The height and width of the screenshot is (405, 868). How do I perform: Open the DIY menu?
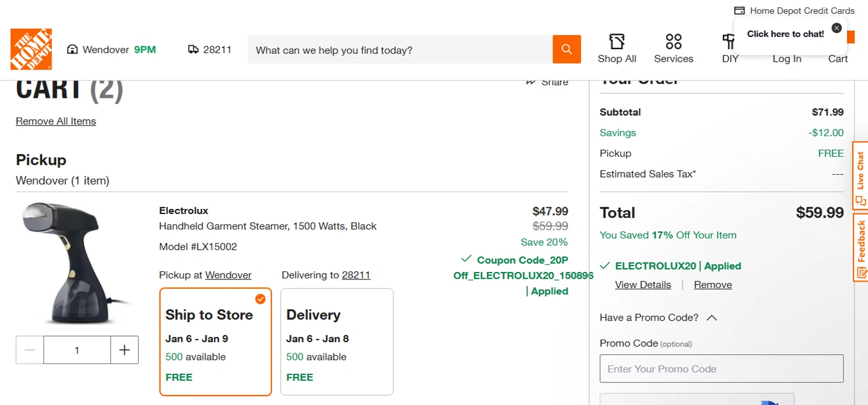pos(730,49)
